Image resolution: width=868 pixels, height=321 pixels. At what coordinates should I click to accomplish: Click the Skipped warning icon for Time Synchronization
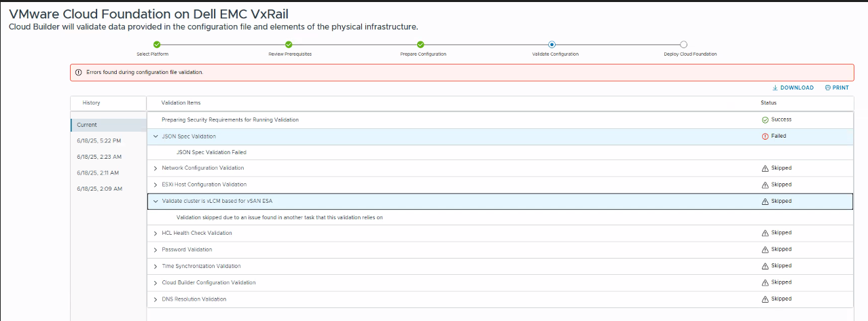(765, 266)
